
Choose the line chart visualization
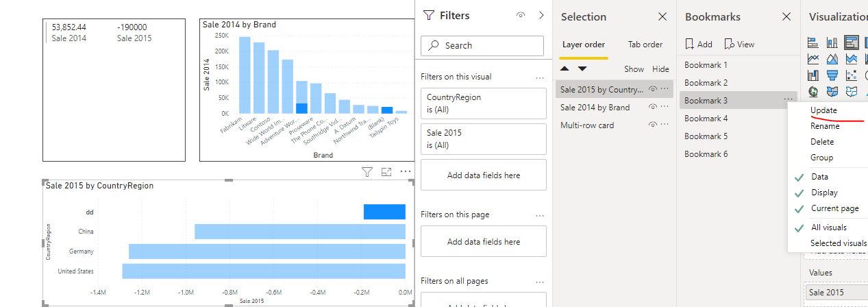coord(814,59)
